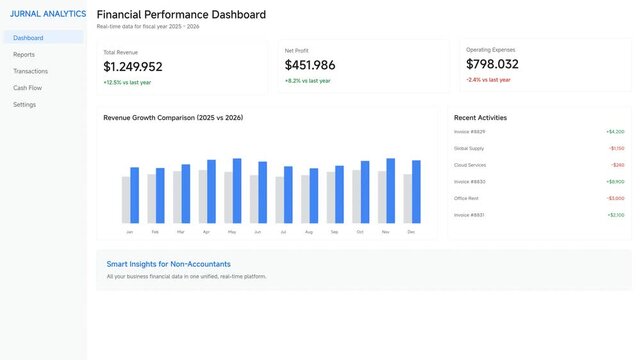Image resolution: width=641 pixels, height=360 pixels.
Task: Click the unified real-time platform description
Action: point(186,277)
